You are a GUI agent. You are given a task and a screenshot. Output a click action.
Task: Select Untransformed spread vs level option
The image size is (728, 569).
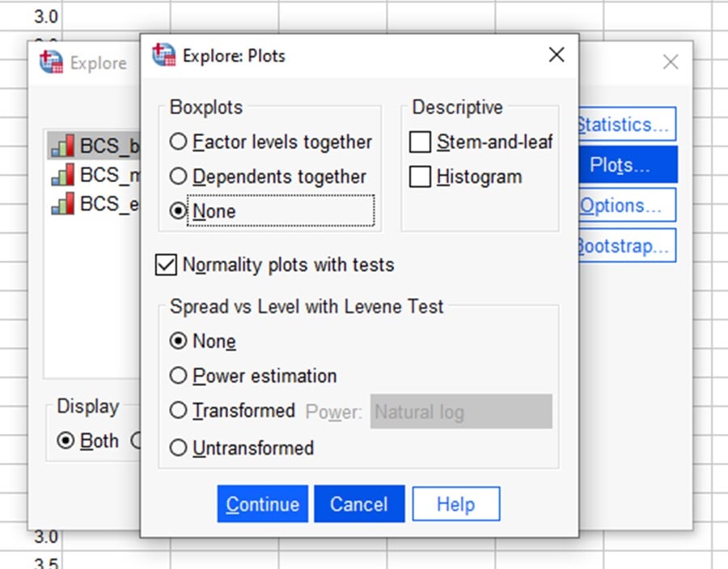179,448
